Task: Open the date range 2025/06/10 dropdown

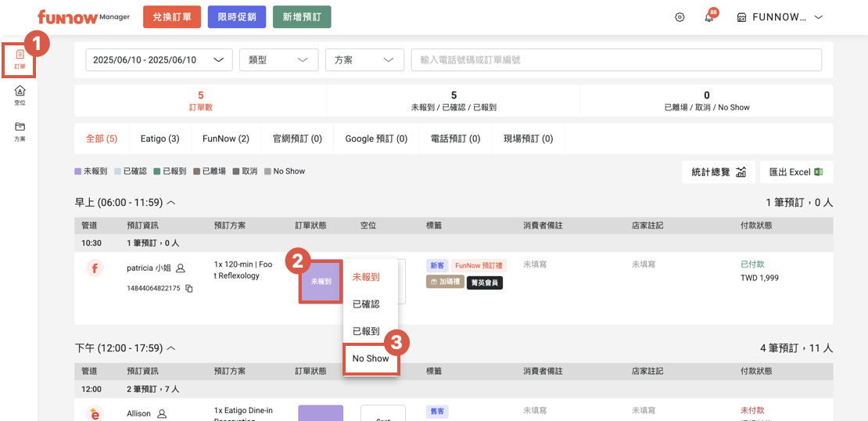Action: coord(159,60)
